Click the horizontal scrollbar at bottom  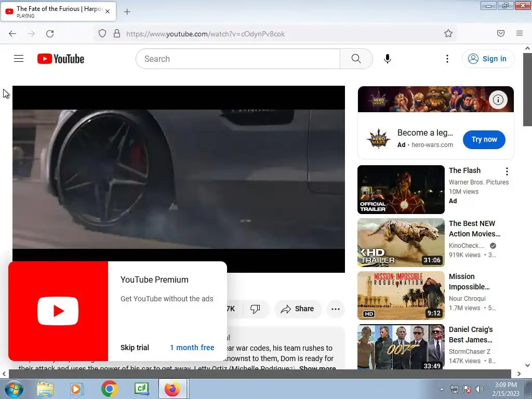point(260,374)
